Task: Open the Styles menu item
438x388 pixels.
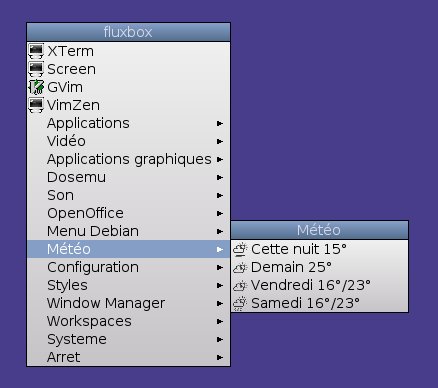Action: 128,285
